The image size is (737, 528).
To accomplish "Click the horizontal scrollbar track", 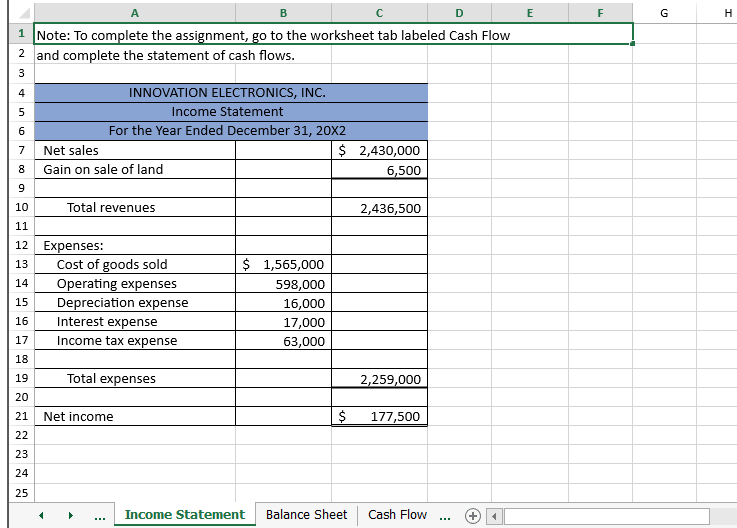I will [606, 516].
